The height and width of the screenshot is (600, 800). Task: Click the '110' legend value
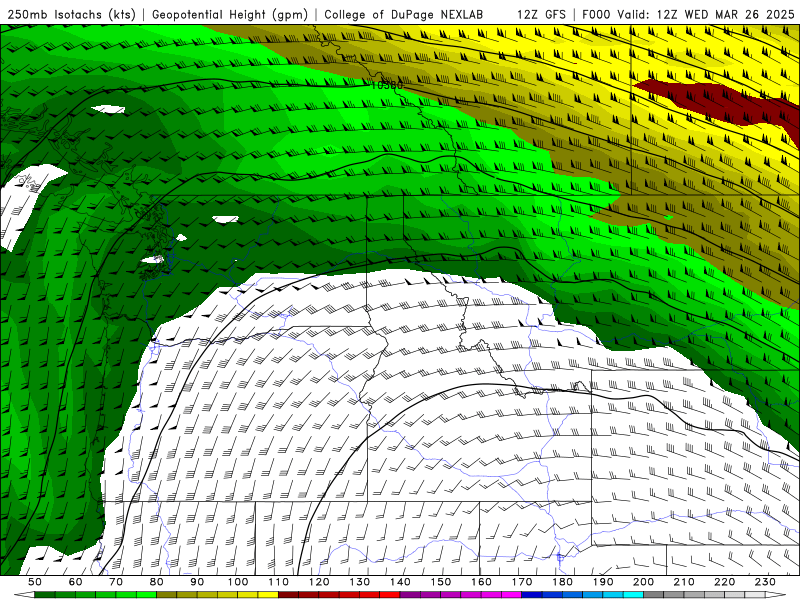279,582
